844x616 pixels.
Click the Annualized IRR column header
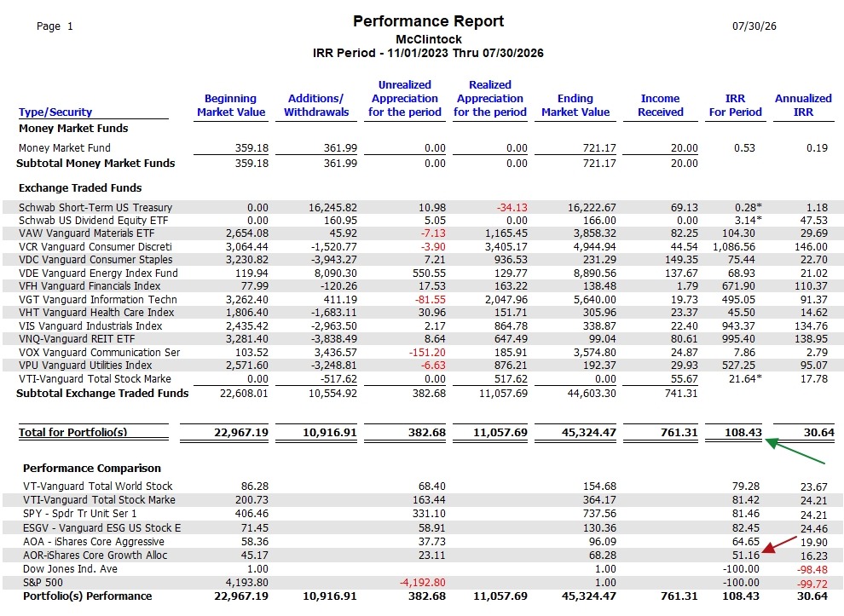(803, 105)
